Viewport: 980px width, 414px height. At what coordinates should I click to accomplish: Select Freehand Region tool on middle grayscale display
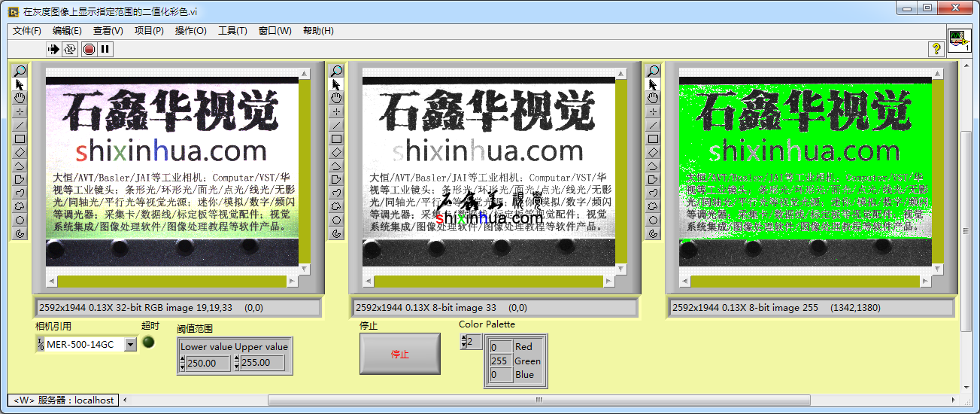337,206
